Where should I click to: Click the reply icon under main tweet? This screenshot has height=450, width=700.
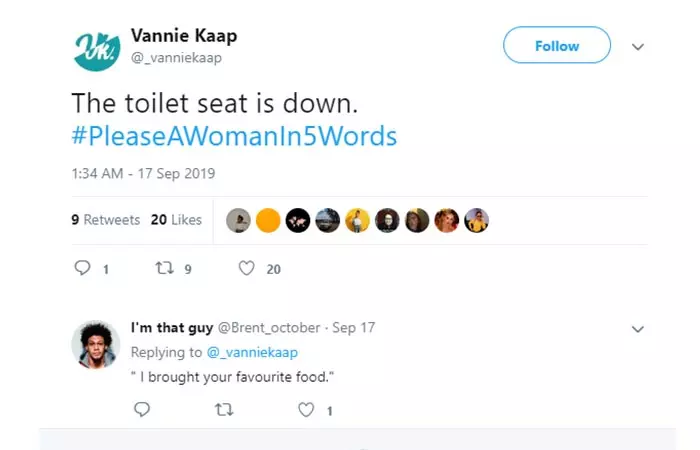[84, 268]
